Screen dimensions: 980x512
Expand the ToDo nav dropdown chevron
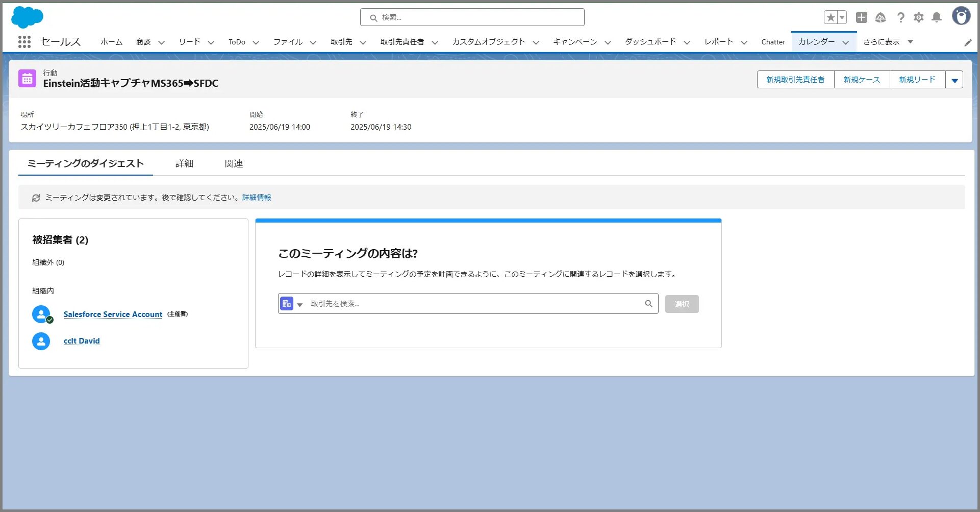256,42
